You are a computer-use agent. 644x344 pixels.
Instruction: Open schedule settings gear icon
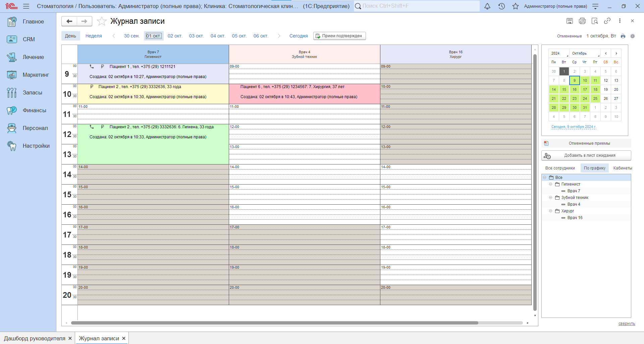click(633, 36)
